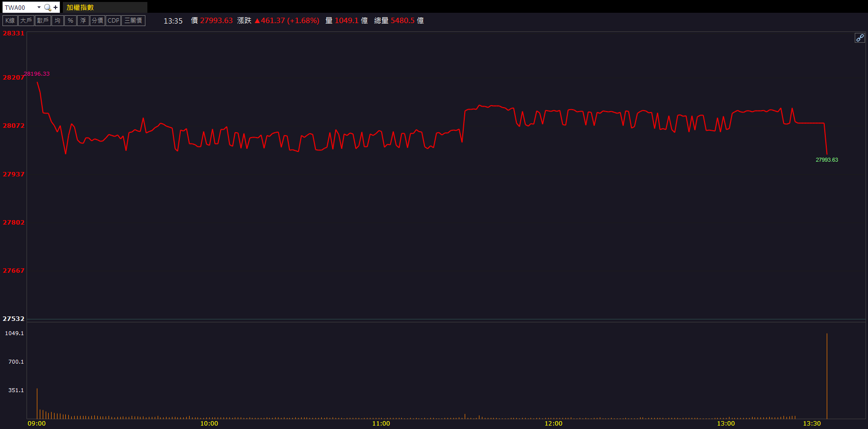Toggle the 散戶 indicator button
Image resolution: width=868 pixels, height=429 pixels.
(43, 21)
